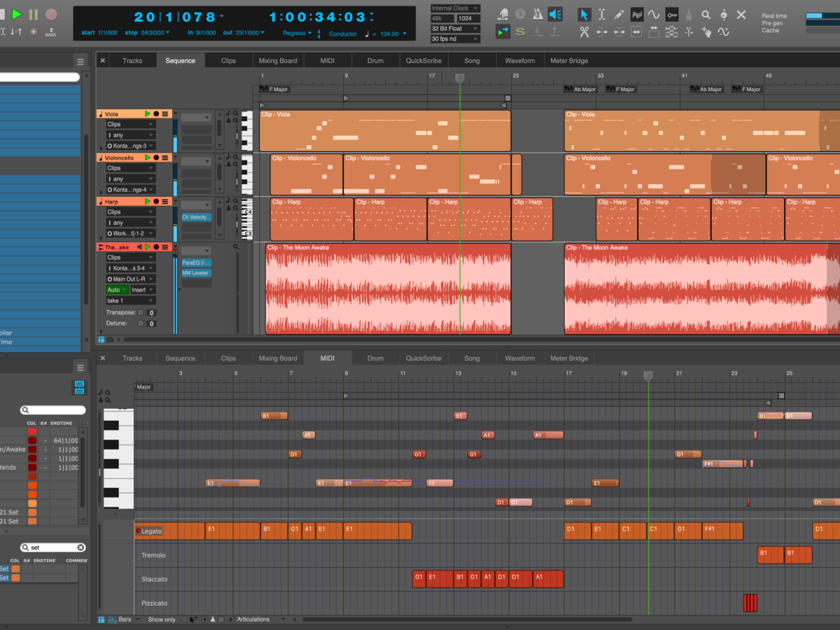Image resolution: width=840 pixels, height=630 pixels.
Task: Toggle the Audible mode speaker icon
Action: pos(555,15)
